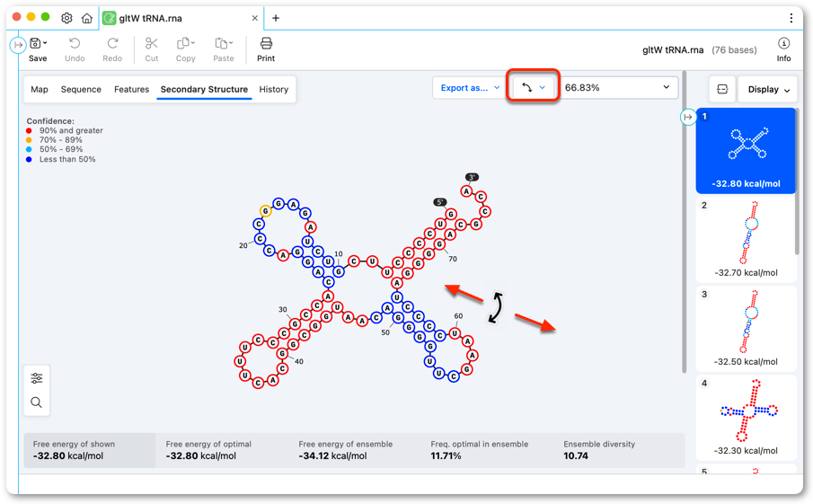Click Freq. optimal in ensemble 11.71%
Screen dimensions: 813x504
(x=446, y=455)
